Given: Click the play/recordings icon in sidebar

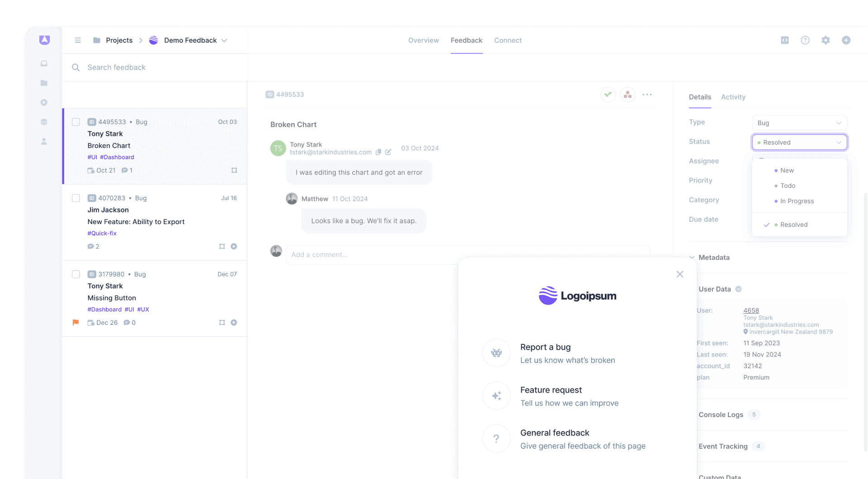Looking at the screenshot, I should (44, 102).
